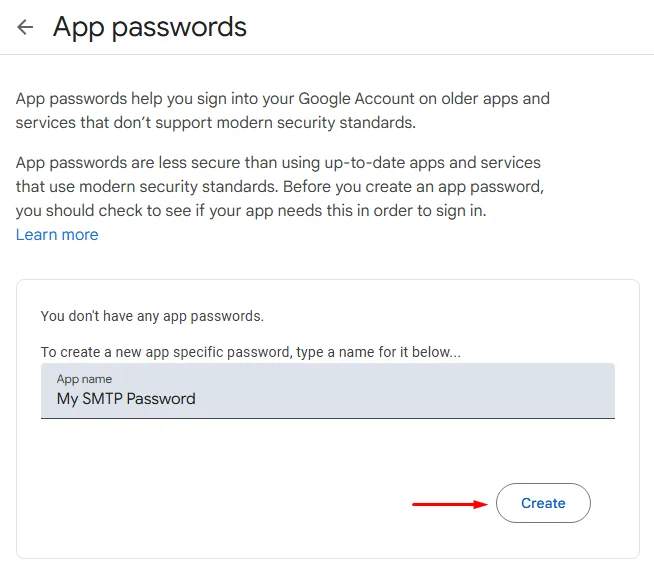This screenshot has width=654, height=575.
Task: Click "services that don't support modern security standards" line
Action: click(x=215, y=123)
